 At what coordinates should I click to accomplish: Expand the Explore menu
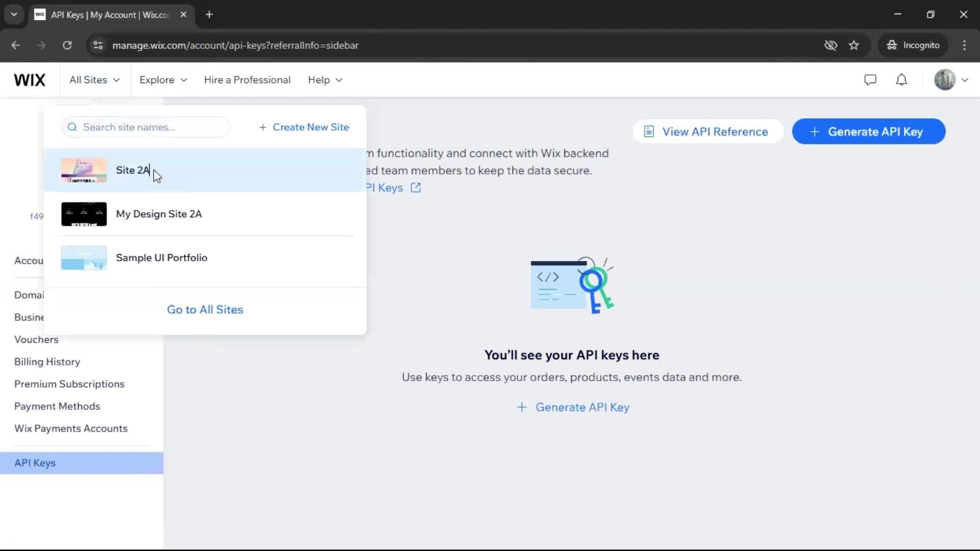(x=163, y=80)
